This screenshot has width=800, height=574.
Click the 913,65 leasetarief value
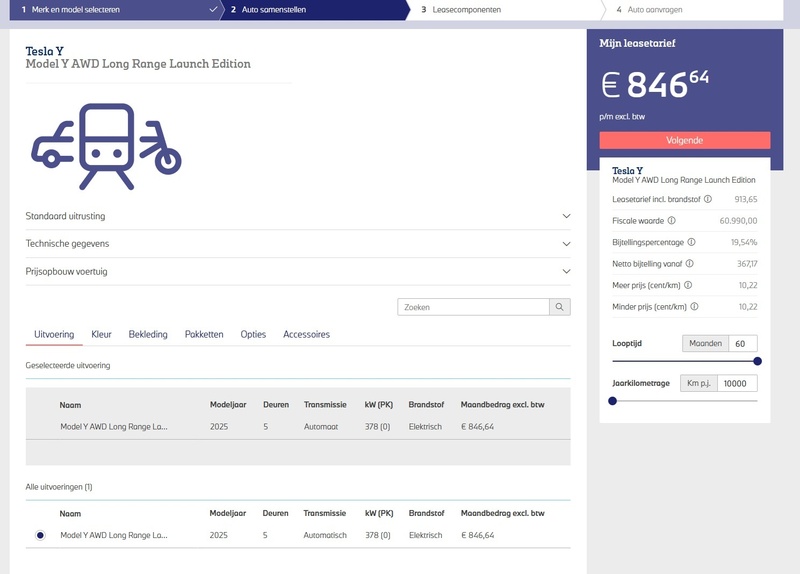746,199
